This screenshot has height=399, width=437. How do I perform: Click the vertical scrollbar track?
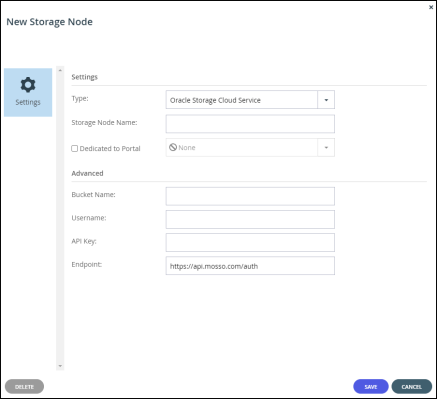pos(60,218)
